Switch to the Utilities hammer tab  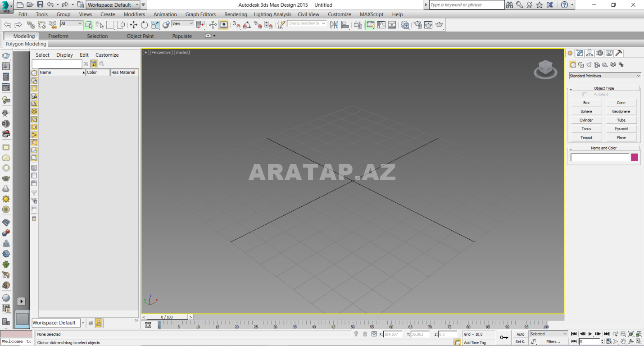click(x=619, y=53)
